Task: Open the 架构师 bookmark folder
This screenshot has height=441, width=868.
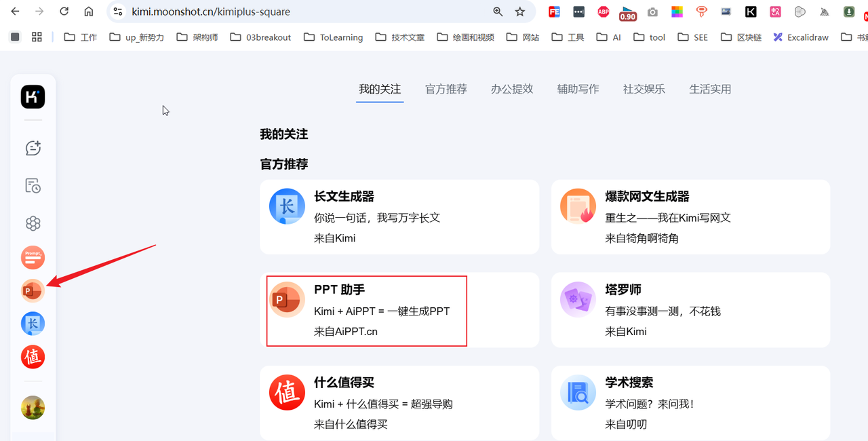Action: tap(197, 37)
